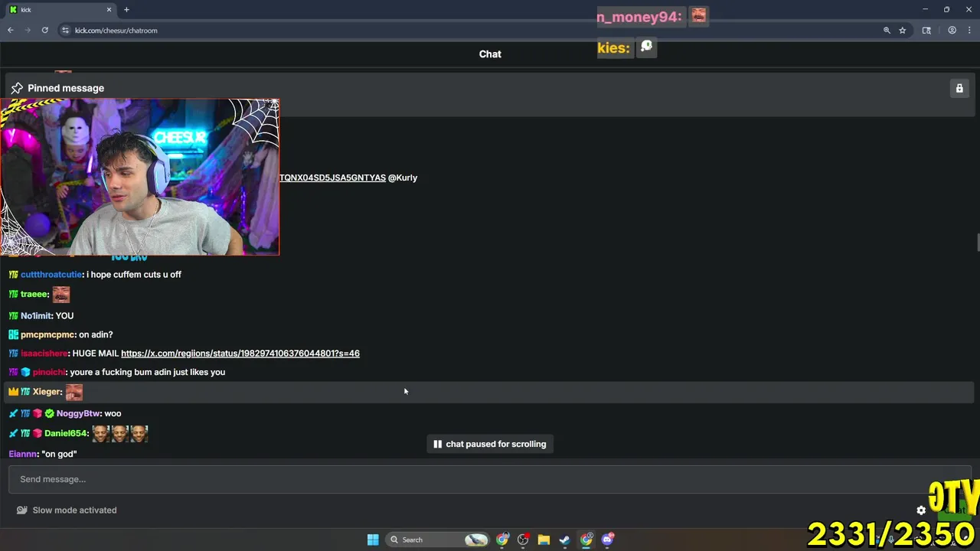Open Chrome profile avatar icon
The height and width of the screenshot is (551, 980).
tap(952, 31)
